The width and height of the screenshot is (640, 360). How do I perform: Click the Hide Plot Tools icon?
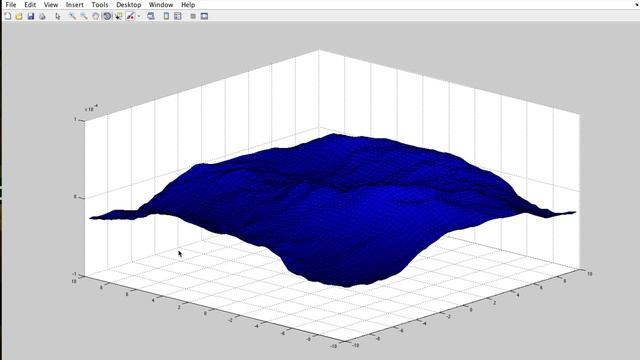pos(193,16)
